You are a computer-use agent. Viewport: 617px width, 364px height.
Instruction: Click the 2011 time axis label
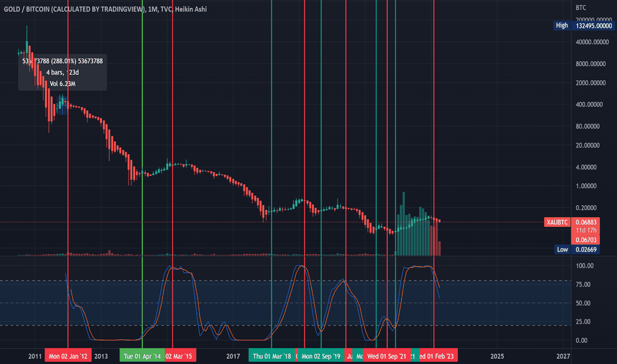[34, 356]
